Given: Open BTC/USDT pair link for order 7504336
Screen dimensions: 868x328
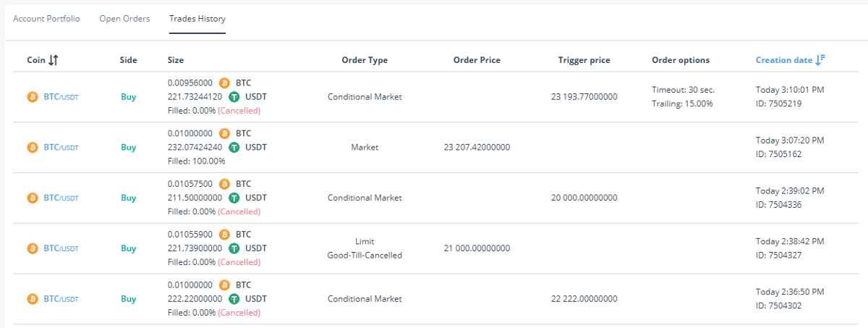Looking at the screenshot, I should coord(61,198).
